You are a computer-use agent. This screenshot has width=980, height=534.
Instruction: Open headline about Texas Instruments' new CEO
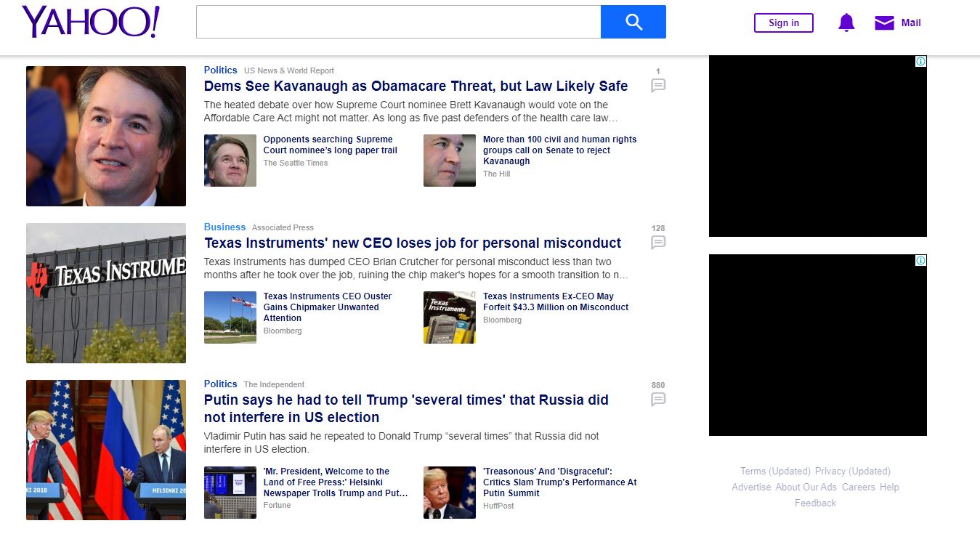413,243
